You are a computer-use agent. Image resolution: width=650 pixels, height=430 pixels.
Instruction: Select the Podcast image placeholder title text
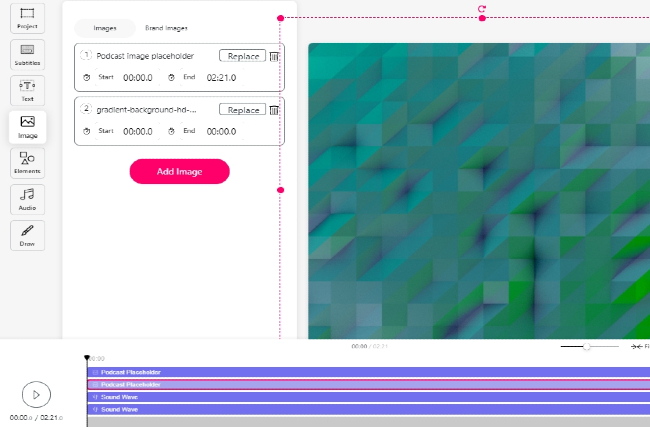[145, 56]
